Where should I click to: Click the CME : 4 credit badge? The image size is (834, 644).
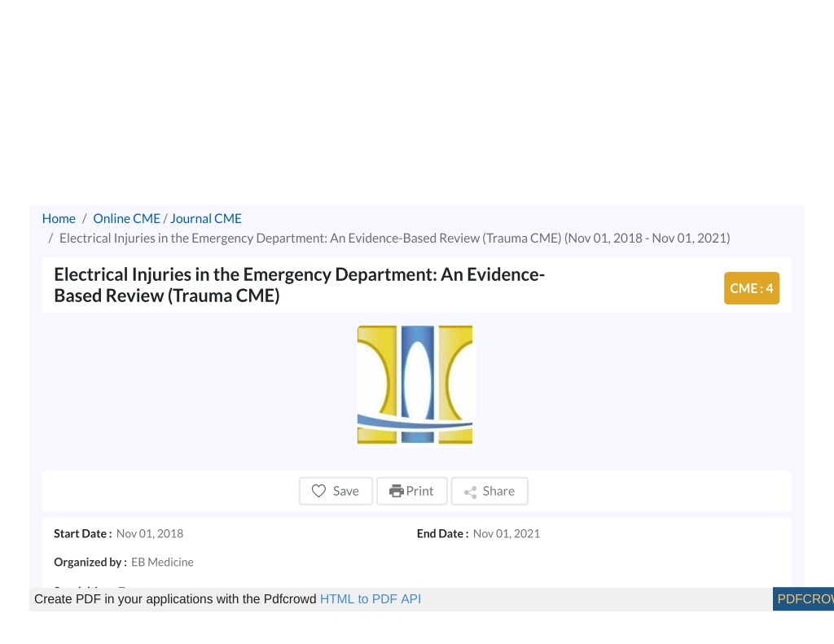[x=752, y=288]
